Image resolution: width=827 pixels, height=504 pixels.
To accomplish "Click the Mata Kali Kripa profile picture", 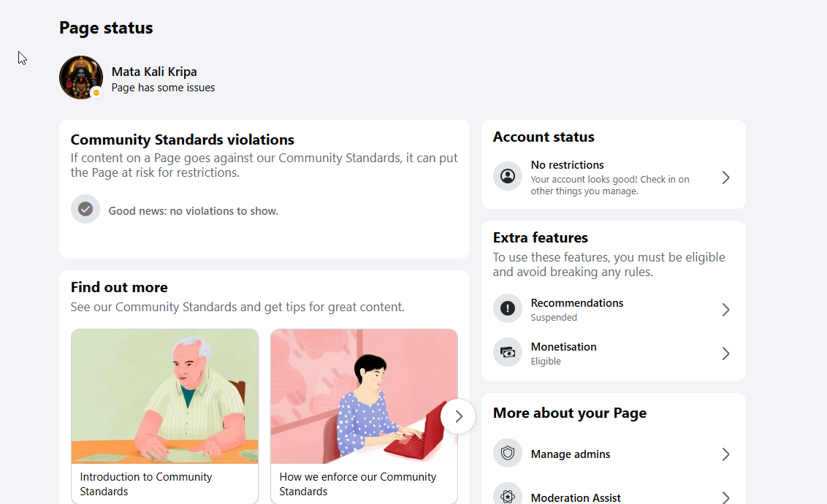I will tap(80, 77).
